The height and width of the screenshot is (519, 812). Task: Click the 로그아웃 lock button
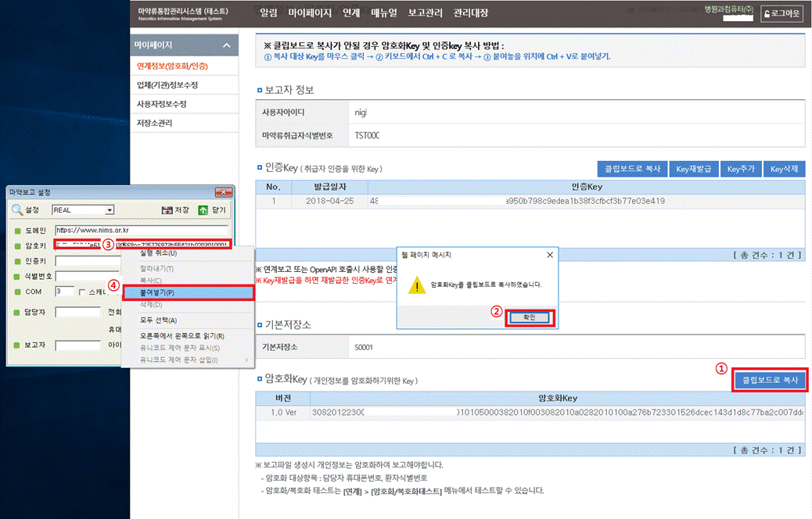click(782, 13)
